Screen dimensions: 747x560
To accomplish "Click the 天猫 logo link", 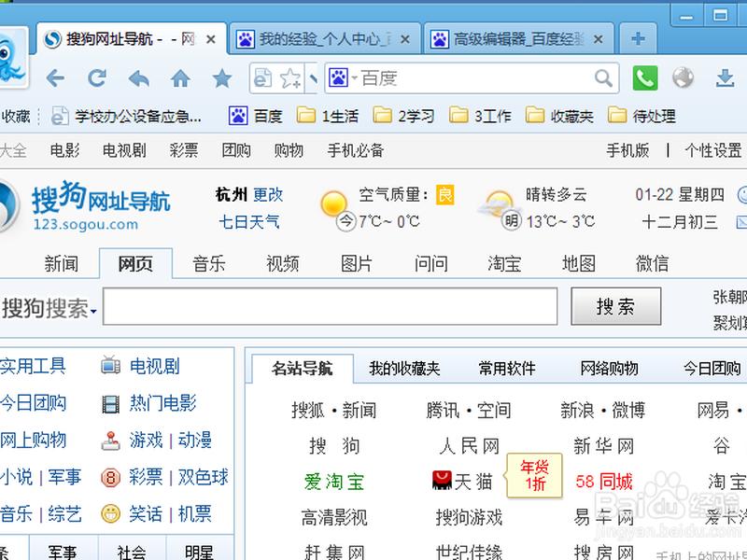I will click(462, 482).
